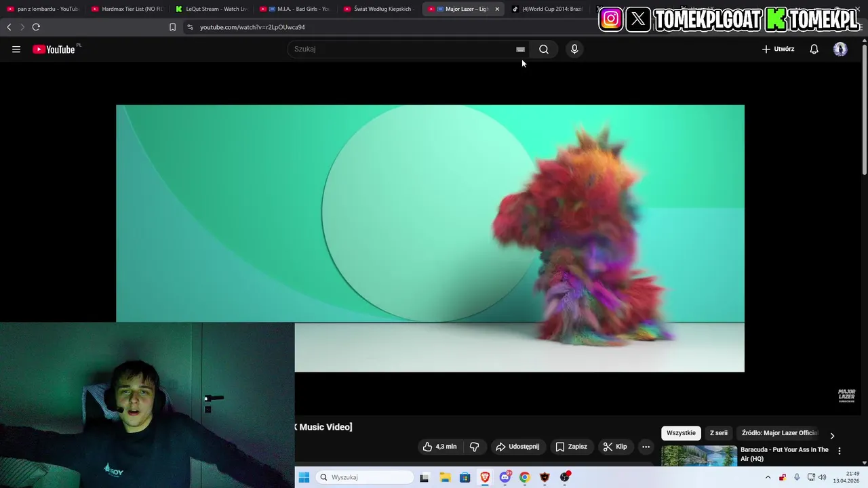Open the Windows Start menu

[x=304, y=477]
